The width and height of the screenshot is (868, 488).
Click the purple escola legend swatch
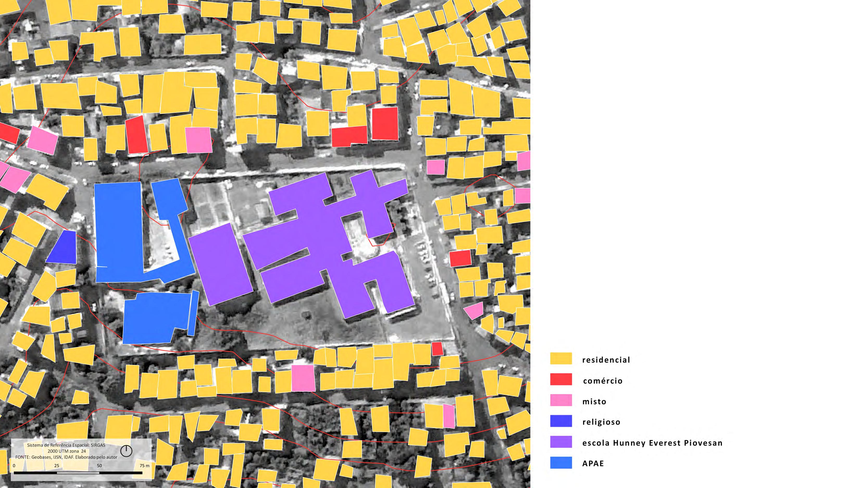(x=561, y=442)
